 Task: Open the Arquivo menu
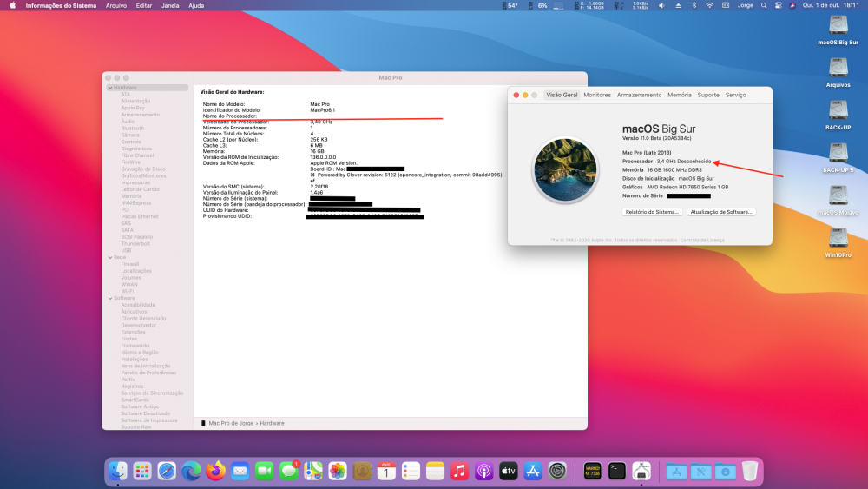coord(116,5)
